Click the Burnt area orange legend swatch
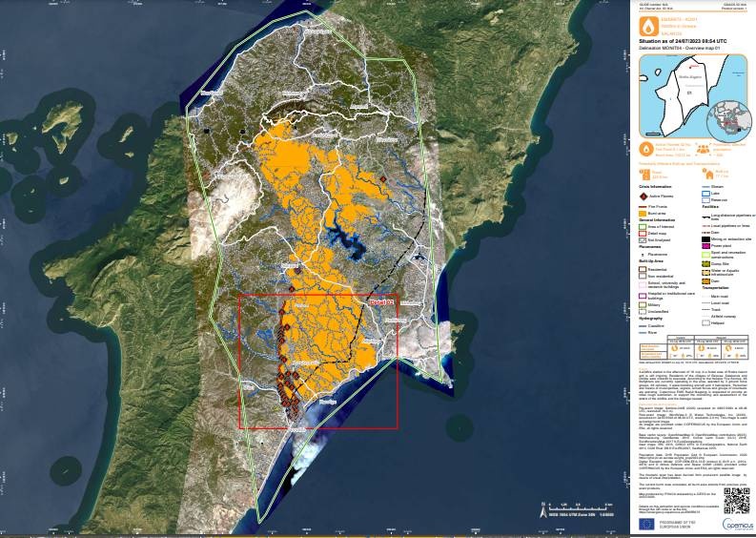Image resolution: width=756 pixels, height=538 pixels. (644, 213)
